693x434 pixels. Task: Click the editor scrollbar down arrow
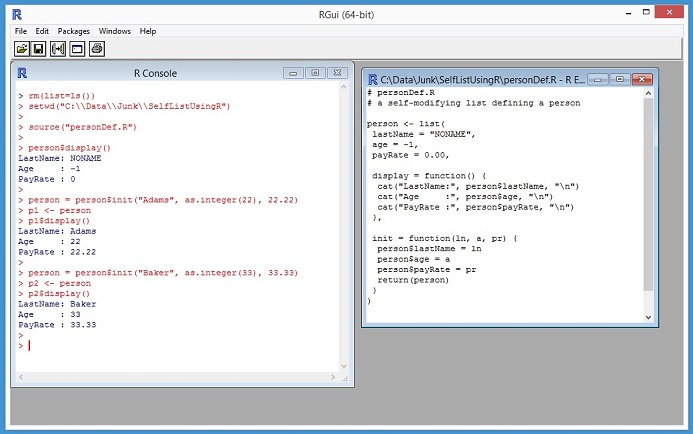click(x=648, y=316)
